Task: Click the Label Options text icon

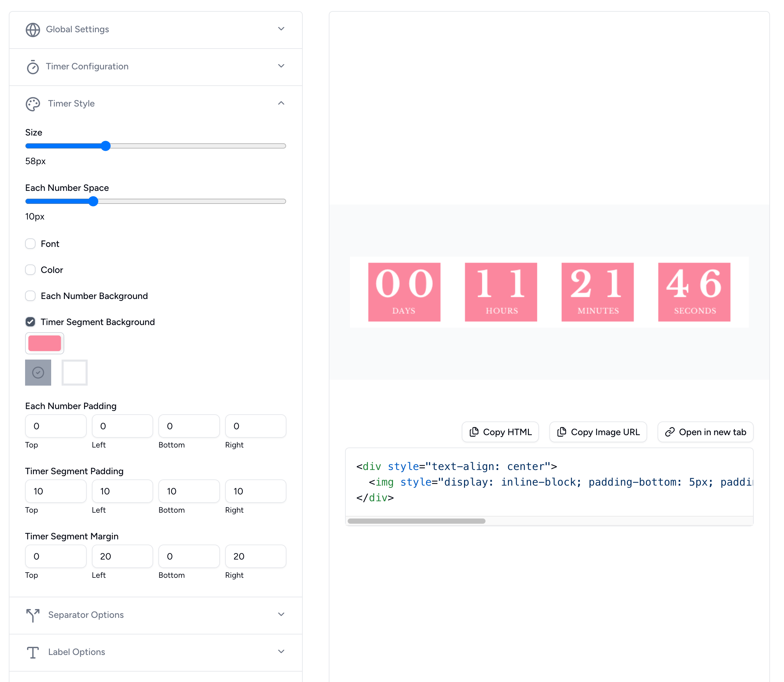Action: pos(33,652)
